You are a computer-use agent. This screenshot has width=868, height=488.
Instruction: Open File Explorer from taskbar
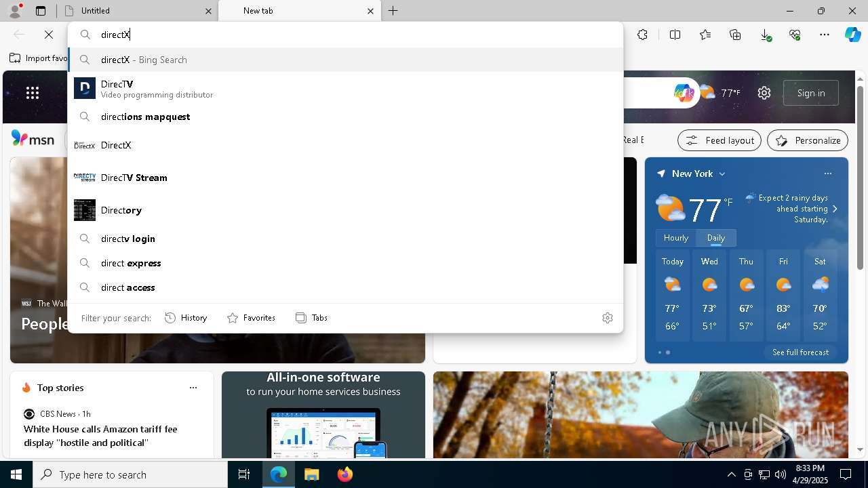[x=311, y=474]
